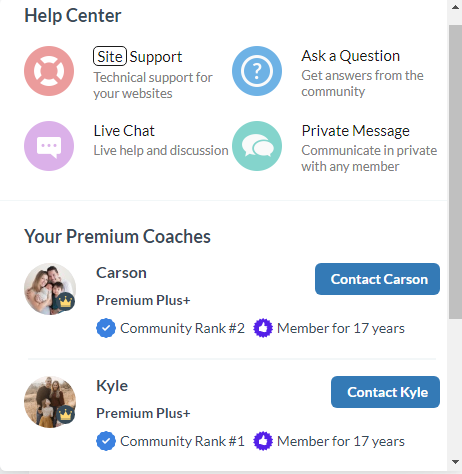
Task: Click the blue question mark Ask a Question icon
Action: pyautogui.click(x=257, y=71)
